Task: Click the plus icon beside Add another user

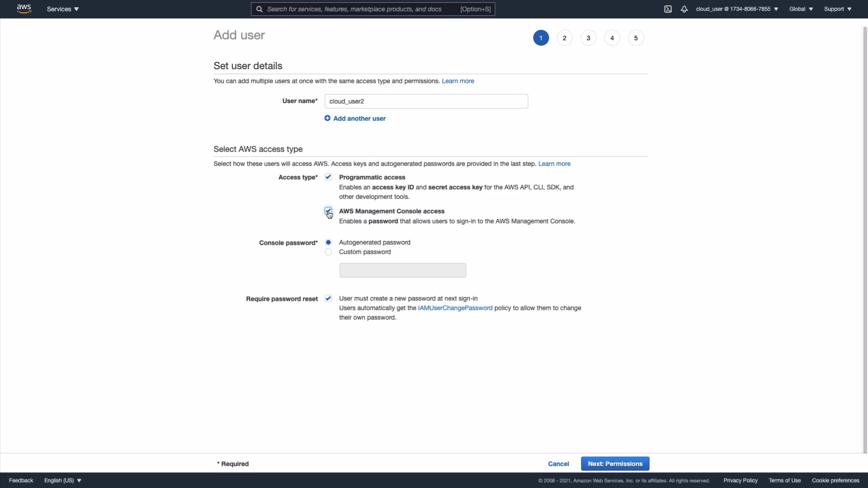Action: pos(327,118)
